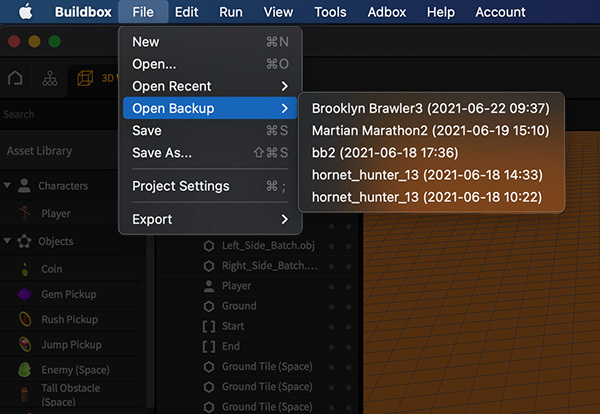Viewport: 600px width, 414px height.
Task: Select the Coin asset icon
Action: 23,268
